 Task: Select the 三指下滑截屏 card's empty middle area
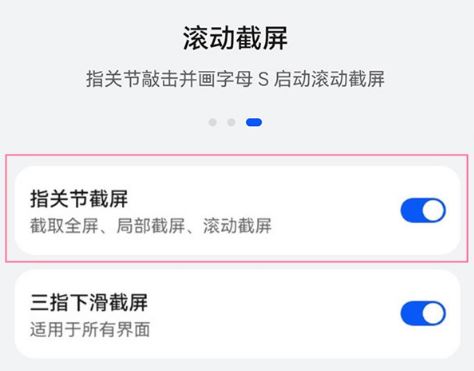click(273, 314)
